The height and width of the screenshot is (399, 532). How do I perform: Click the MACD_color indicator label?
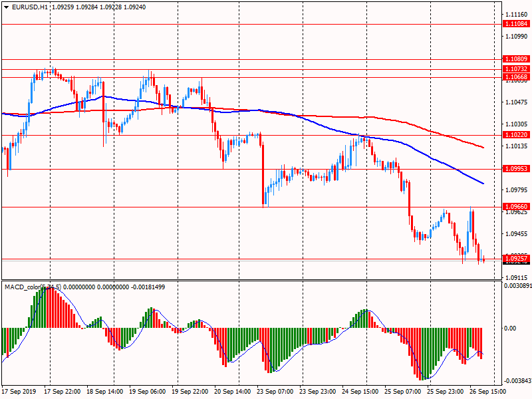(x=33, y=287)
